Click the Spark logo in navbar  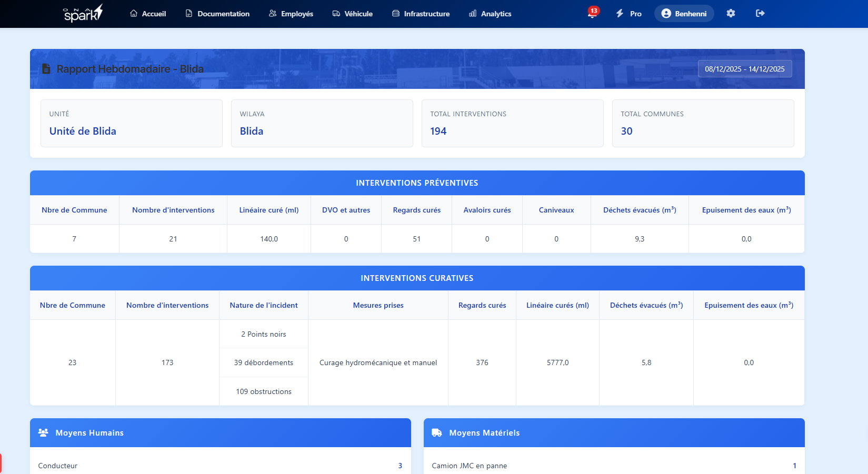83,14
